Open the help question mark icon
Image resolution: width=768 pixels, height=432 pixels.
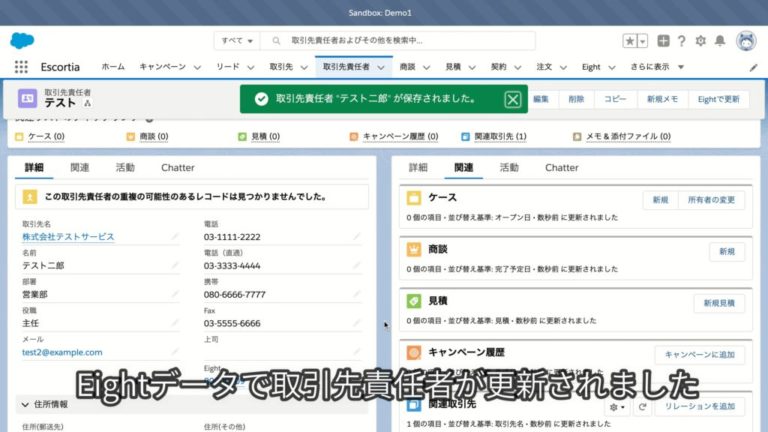point(681,41)
